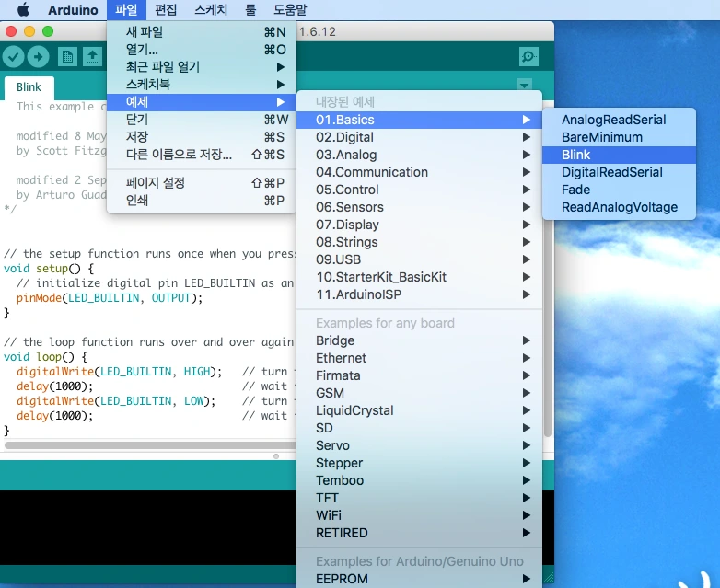720x588 pixels.
Task: Expand the 최근 파일 열기 submenu
Action: tap(202, 67)
